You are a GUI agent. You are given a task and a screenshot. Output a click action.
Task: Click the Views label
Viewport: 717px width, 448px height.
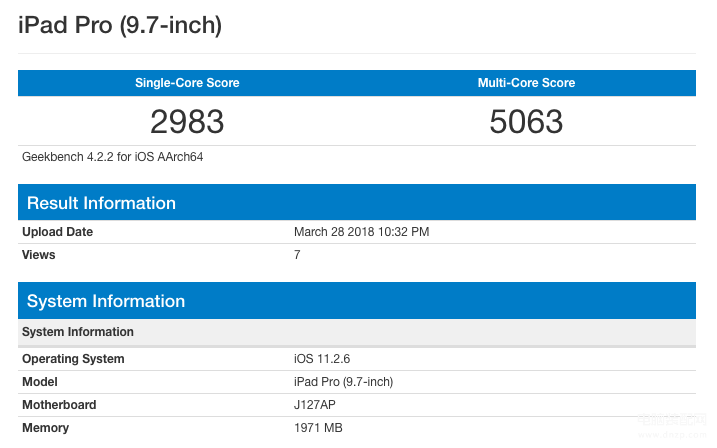(x=38, y=255)
